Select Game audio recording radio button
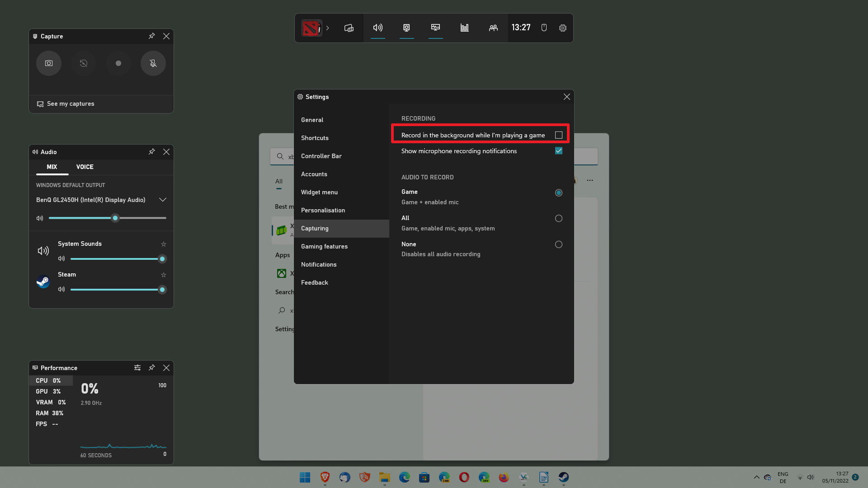The width and height of the screenshot is (868, 488). coord(559,192)
